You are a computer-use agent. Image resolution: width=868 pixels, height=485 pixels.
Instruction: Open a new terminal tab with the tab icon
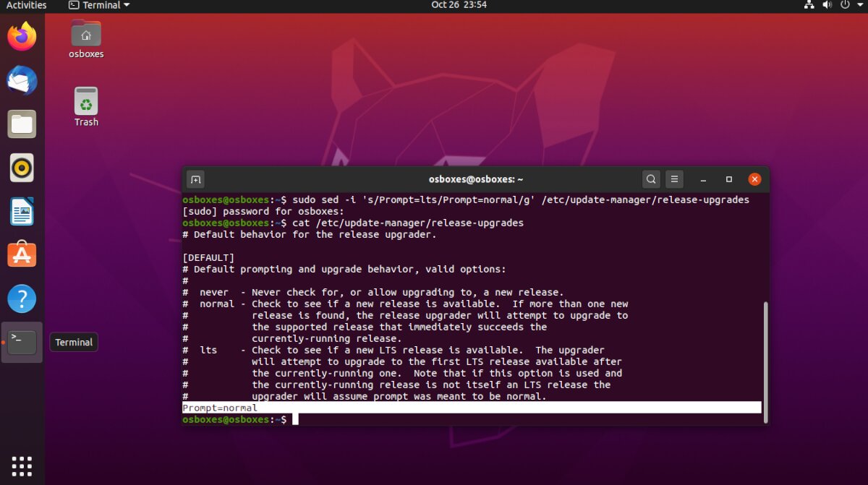tap(195, 179)
